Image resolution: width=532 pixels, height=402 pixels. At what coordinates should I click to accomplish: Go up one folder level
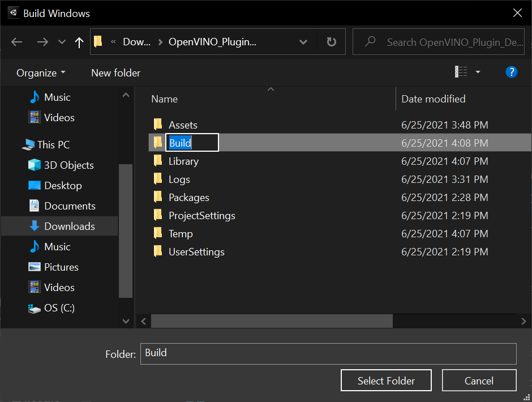pos(79,42)
